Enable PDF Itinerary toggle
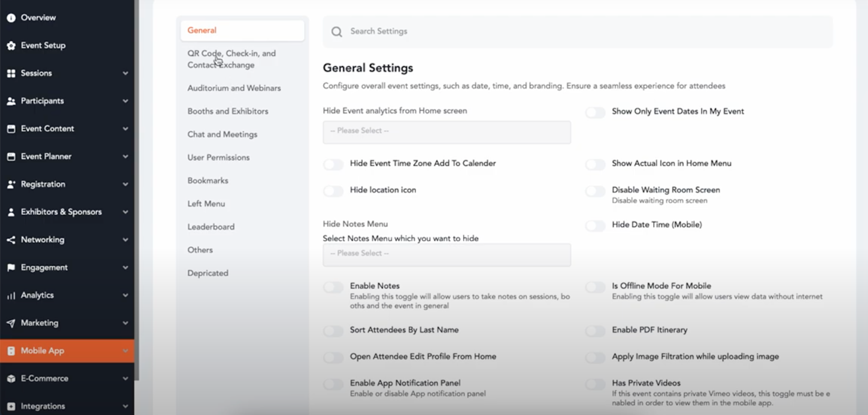This screenshot has height=415, width=868. click(595, 330)
